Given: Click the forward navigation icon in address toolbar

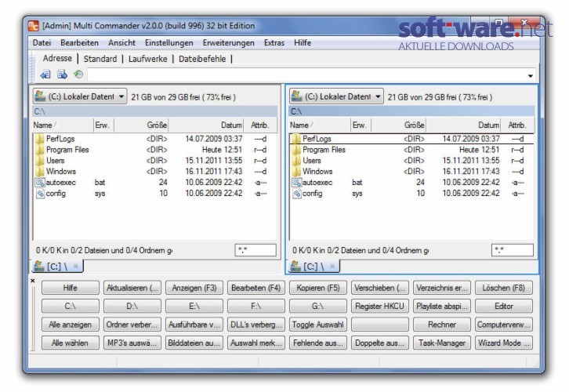Looking at the screenshot, I should (63, 74).
